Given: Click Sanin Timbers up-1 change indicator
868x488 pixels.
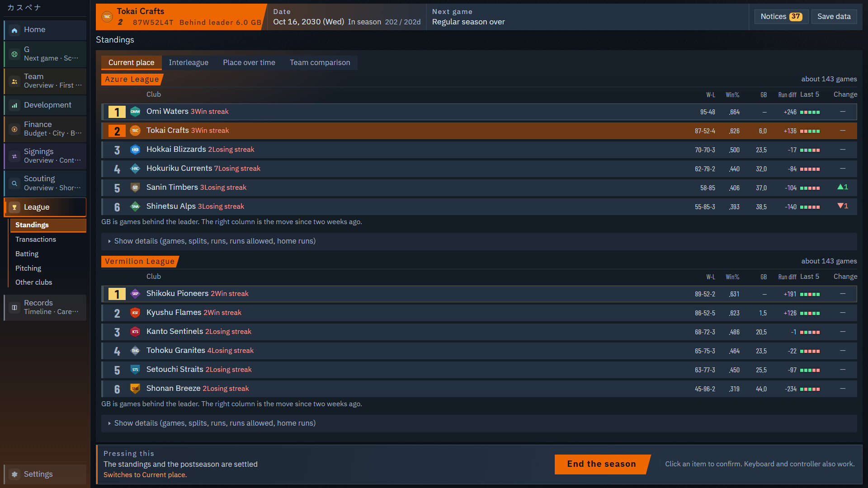Looking at the screenshot, I should 843,187.
